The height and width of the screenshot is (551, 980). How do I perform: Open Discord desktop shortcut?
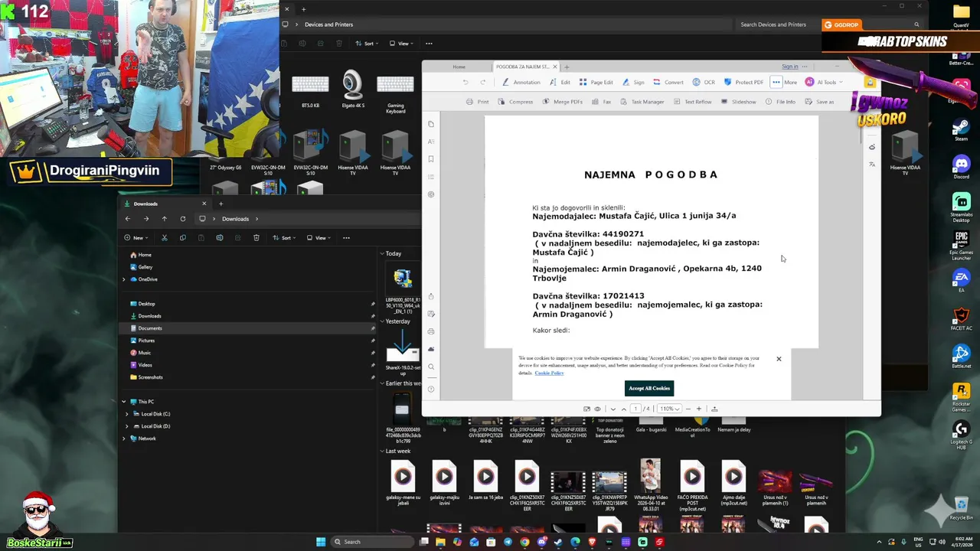(x=961, y=166)
